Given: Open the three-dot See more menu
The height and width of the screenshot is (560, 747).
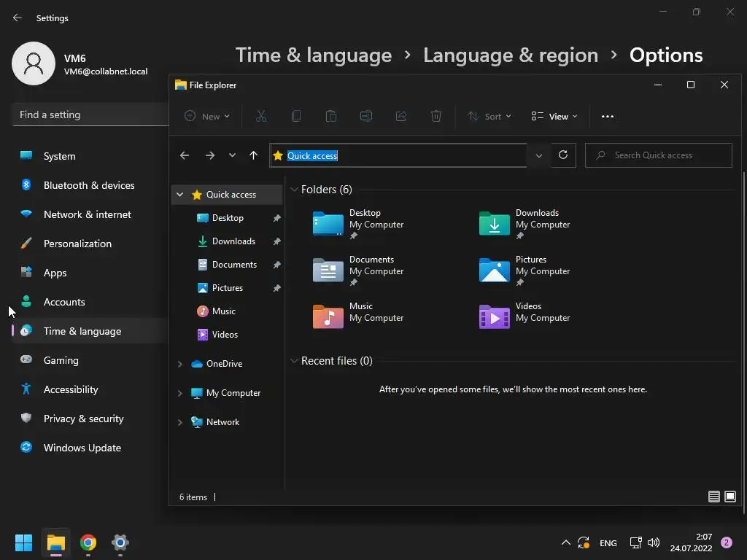Looking at the screenshot, I should (608, 116).
